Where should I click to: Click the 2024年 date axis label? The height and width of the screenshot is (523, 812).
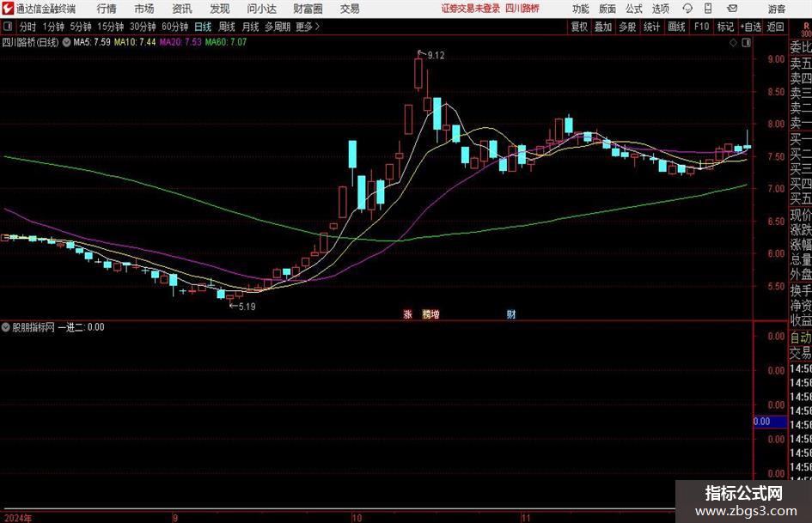point(17,518)
